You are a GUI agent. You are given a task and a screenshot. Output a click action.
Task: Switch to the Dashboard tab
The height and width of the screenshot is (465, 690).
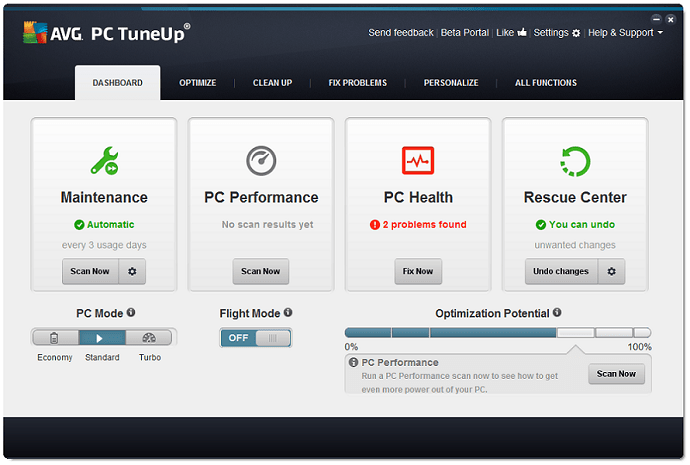point(117,83)
